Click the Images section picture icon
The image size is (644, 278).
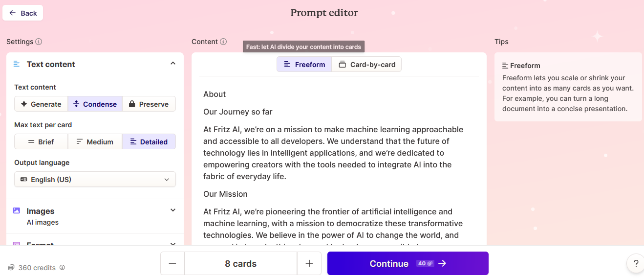(x=17, y=210)
